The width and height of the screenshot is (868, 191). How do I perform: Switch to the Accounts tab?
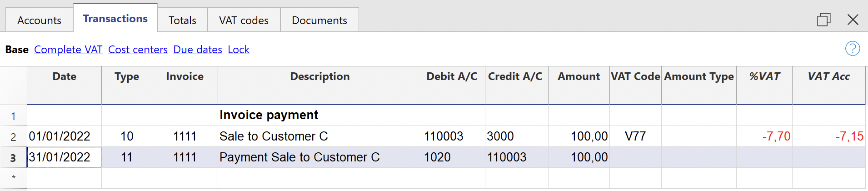39,20
